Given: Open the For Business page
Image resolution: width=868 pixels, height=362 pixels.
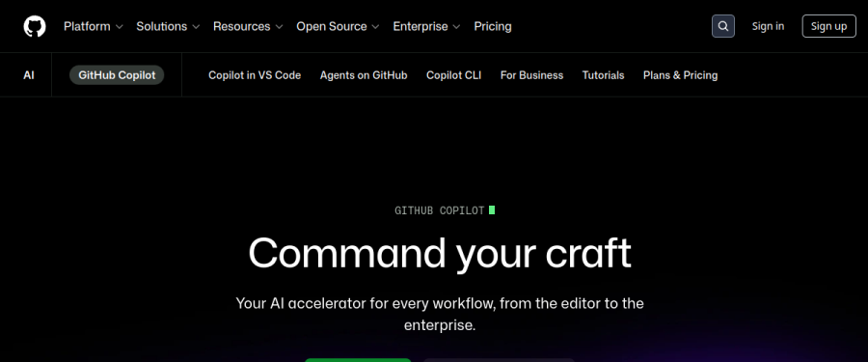Looking at the screenshot, I should coord(532,75).
